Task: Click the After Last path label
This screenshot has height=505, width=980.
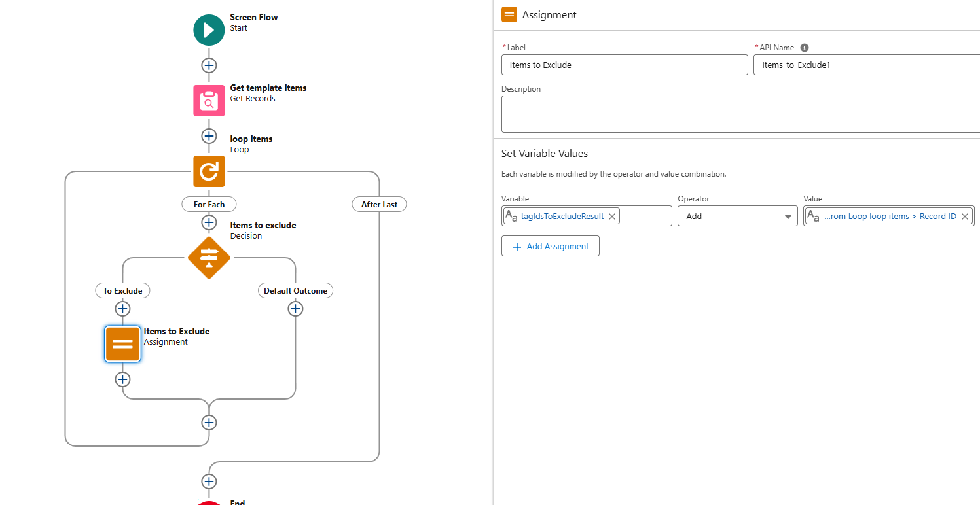Action: [x=380, y=205]
